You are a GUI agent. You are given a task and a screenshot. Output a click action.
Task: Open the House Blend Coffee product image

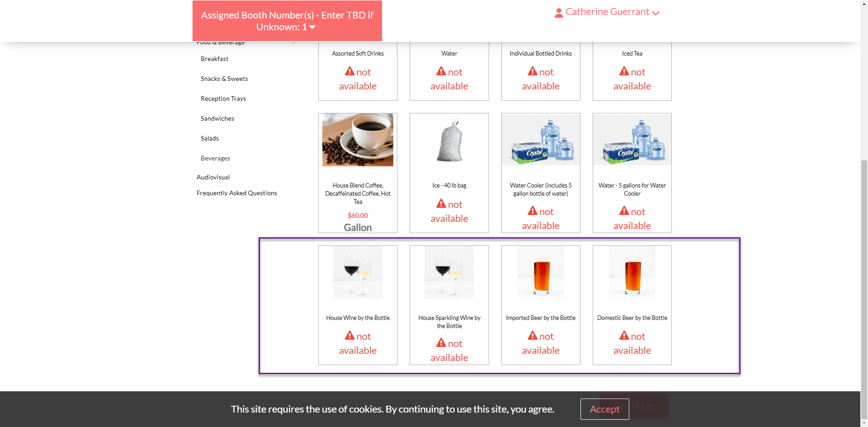[358, 140]
